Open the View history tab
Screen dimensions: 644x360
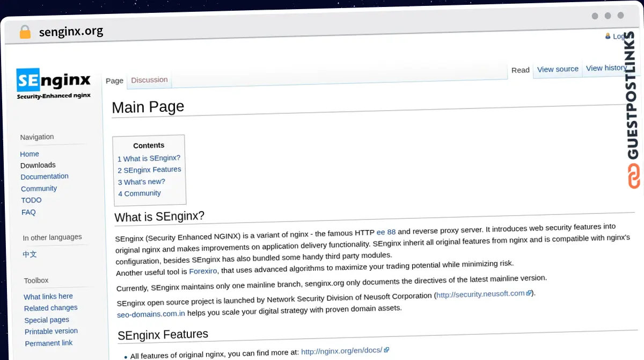point(606,68)
